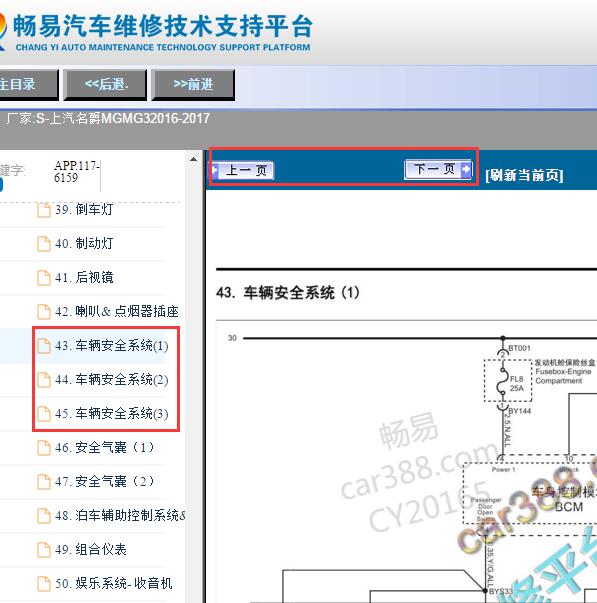Open the page icon beside 41. 后视镜
The width and height of the screenshot is (597, 603).
coord(44,278)
